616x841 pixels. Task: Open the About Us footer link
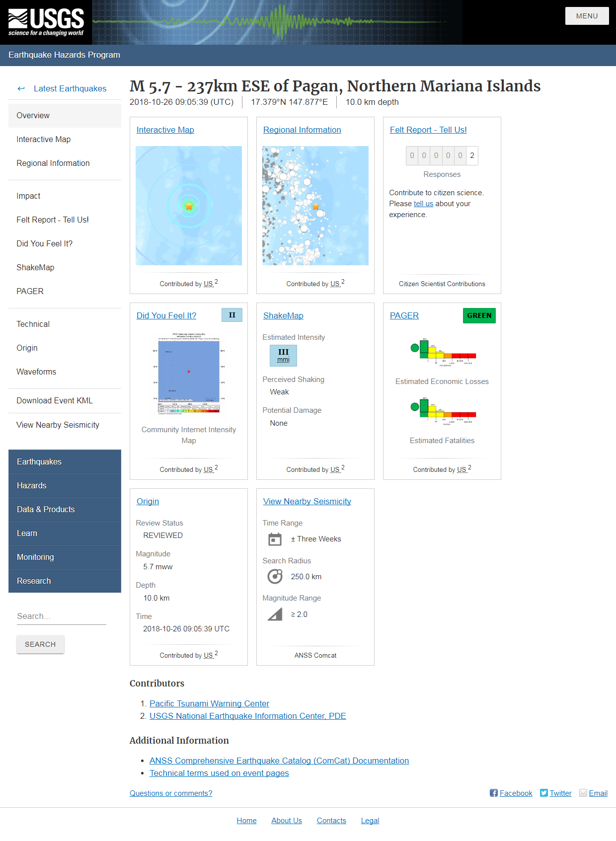[x=287, y=821]
